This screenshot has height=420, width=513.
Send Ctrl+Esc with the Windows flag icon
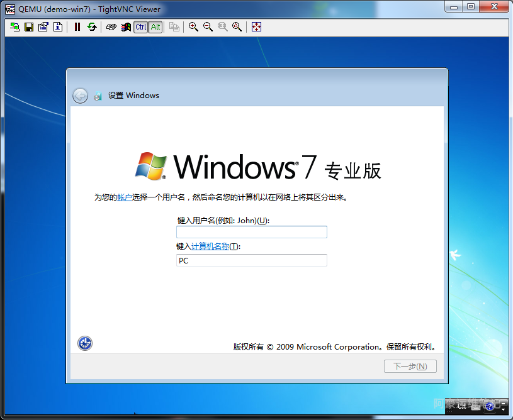(126, 27)
